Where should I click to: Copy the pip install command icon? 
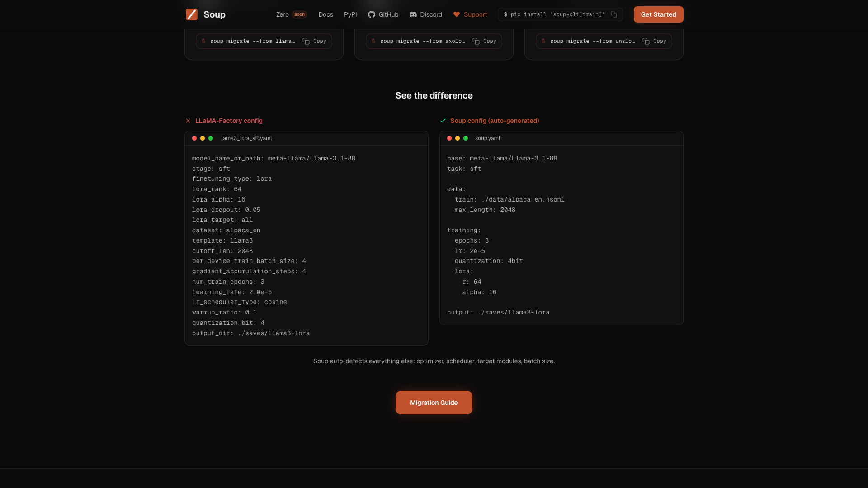pyautogui.click(x=614, y=14)
